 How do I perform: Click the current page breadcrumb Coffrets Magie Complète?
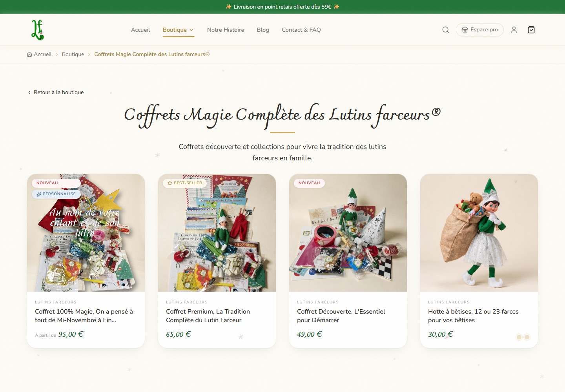[x=152, y=54]
